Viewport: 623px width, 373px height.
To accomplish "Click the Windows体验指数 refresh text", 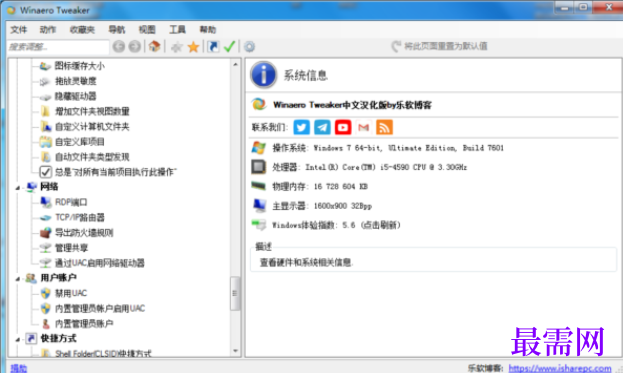I will 336,225.
